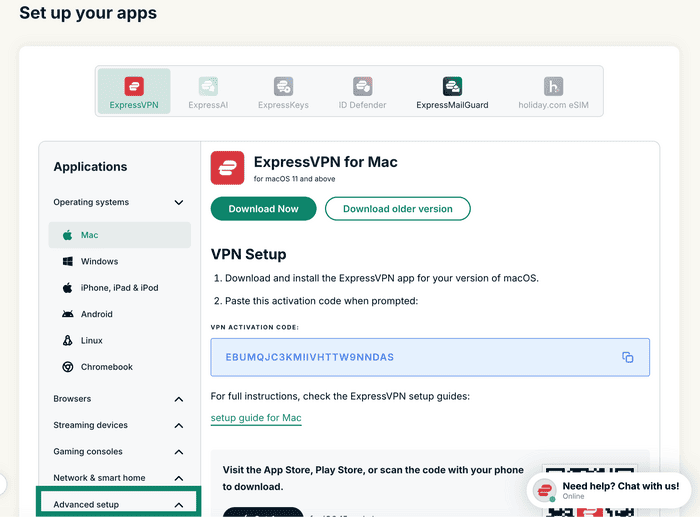The image size is (700, 517).
Task: Select the ExpressVPN product tab
Action: tap(134, 92)
